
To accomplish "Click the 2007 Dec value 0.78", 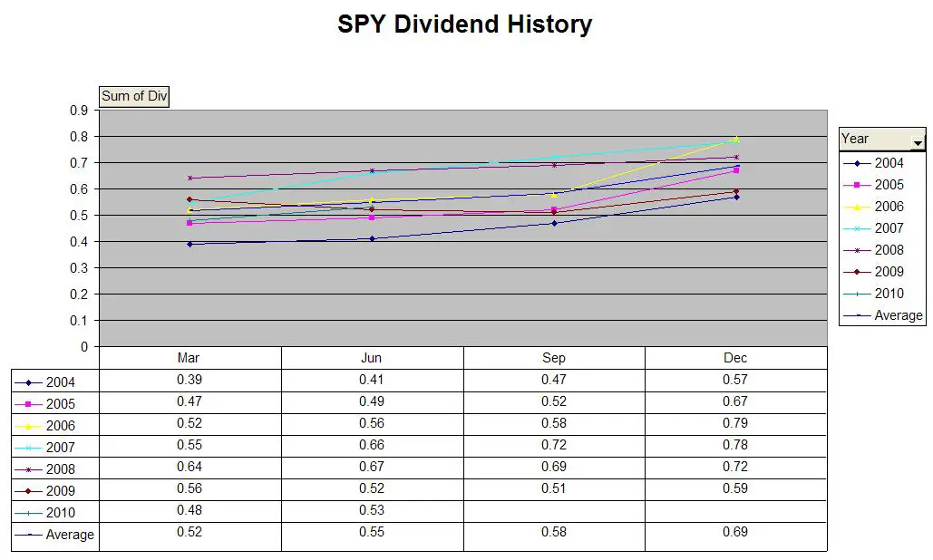I will click(x=735, y=445).
